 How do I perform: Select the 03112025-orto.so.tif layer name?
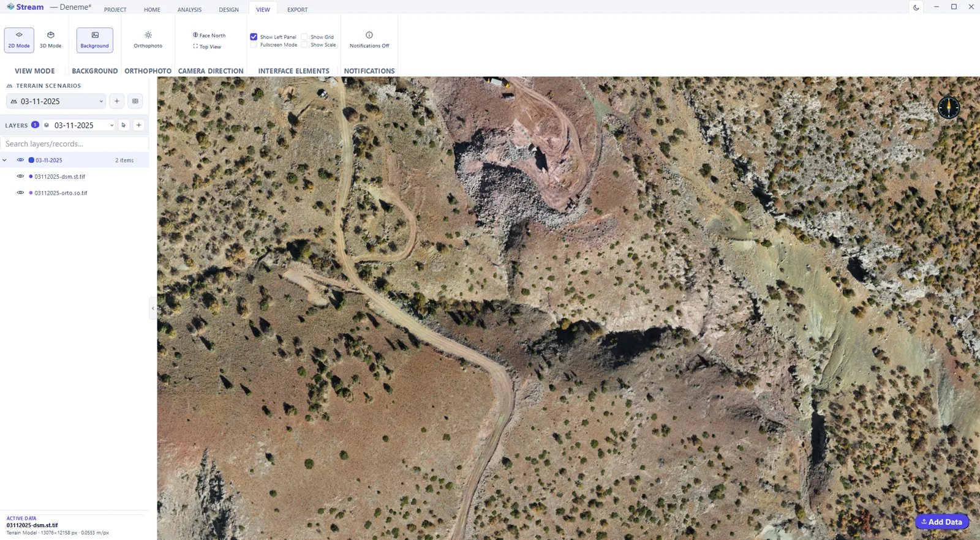[x=61, y=193]
